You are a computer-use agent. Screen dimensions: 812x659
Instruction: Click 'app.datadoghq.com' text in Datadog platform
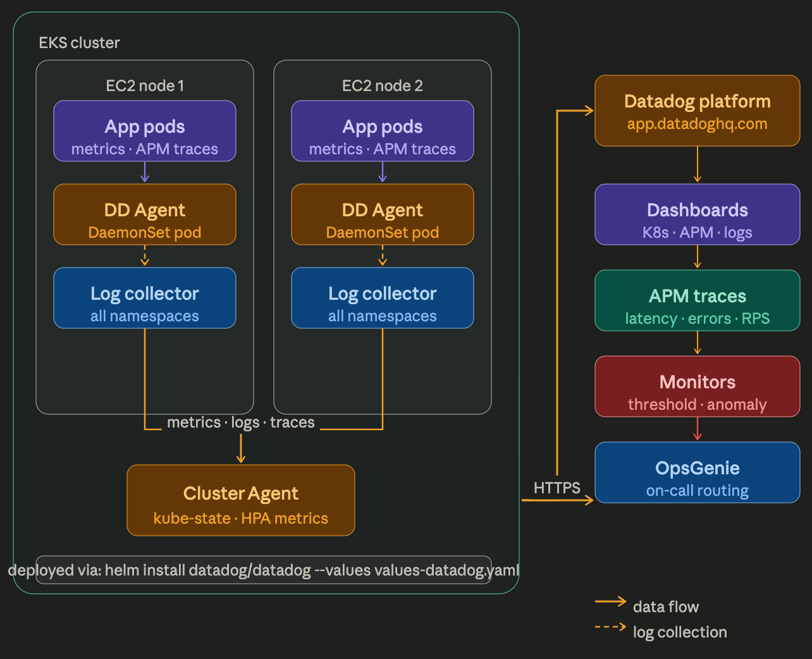point(698,124)
